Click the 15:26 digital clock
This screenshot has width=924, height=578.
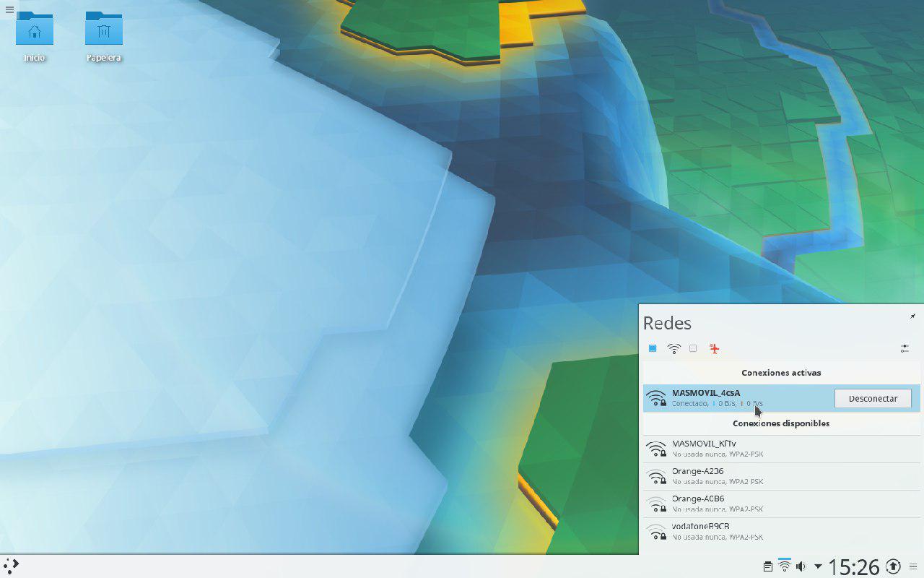point(853,566)
